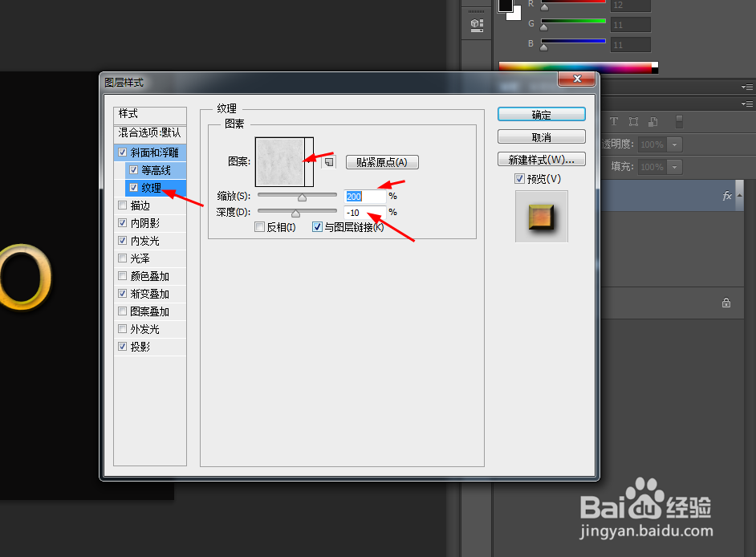Enable the 反相 checkbox
The width and height of the screenshot is (756, 557).
coord(259,227)
